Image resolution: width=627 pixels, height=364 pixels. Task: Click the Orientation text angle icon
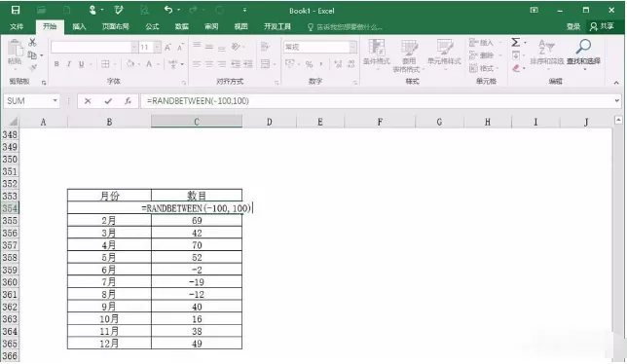(236, 47)
